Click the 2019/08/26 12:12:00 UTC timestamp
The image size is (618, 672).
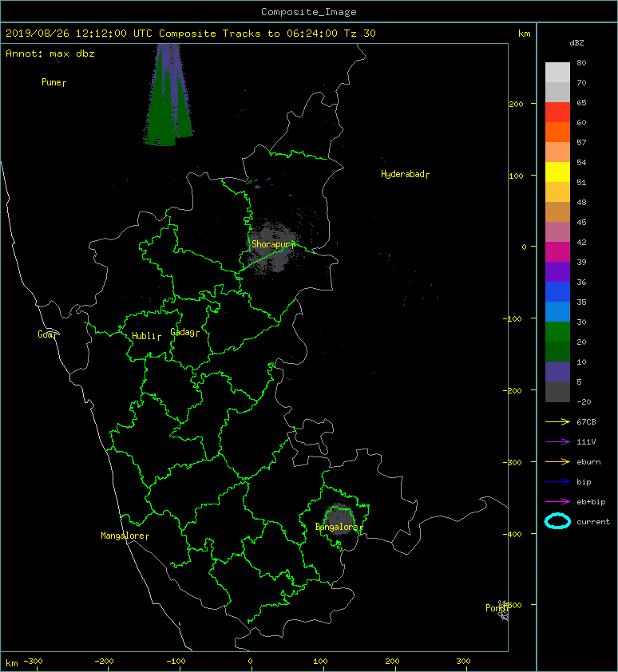pos(79,34)
